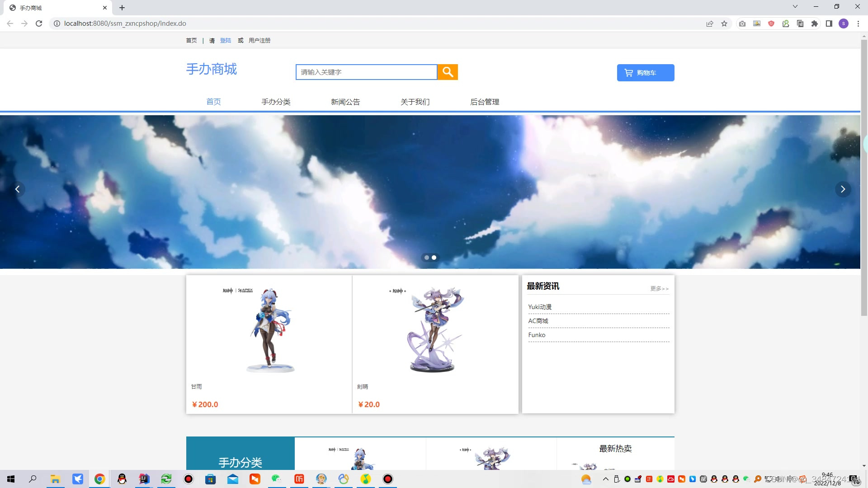Show next banner slide arrow
Screen dimensions: 868x488
[843, 189]
